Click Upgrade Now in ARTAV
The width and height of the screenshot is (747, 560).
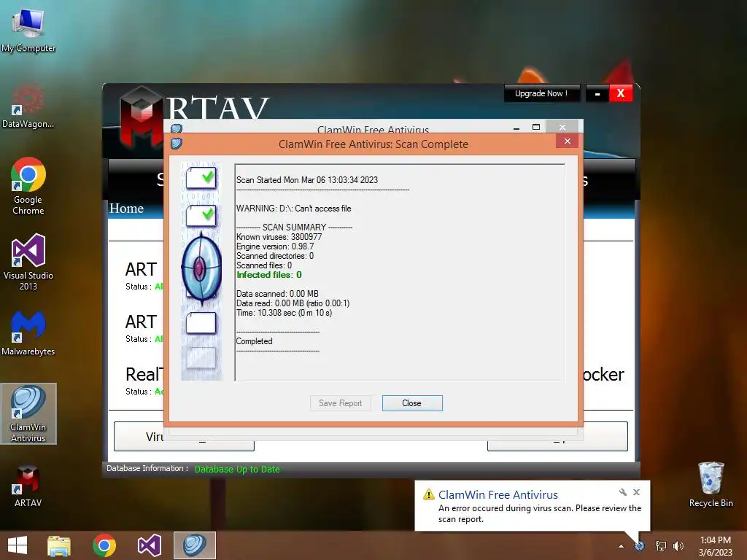(541, 93)
